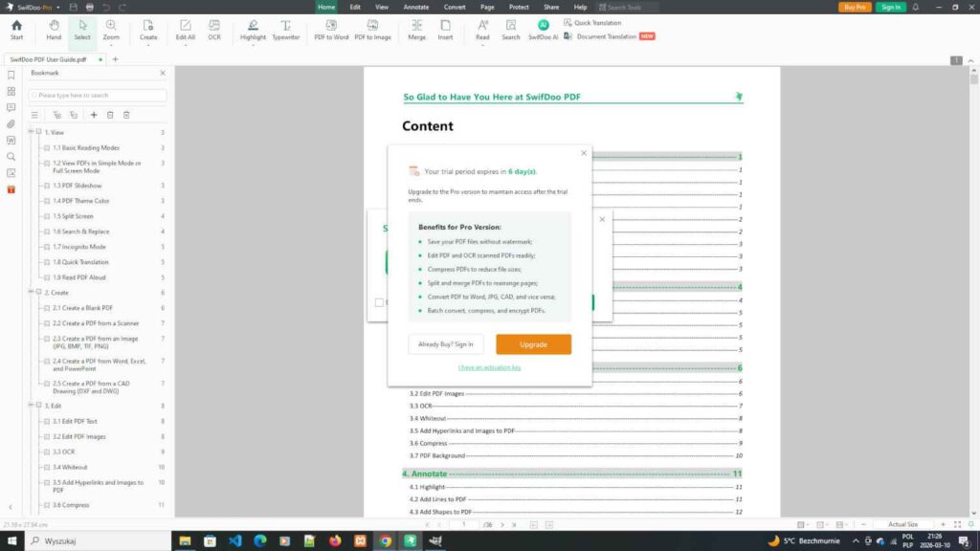Click the Quick Translation icon

569,22
